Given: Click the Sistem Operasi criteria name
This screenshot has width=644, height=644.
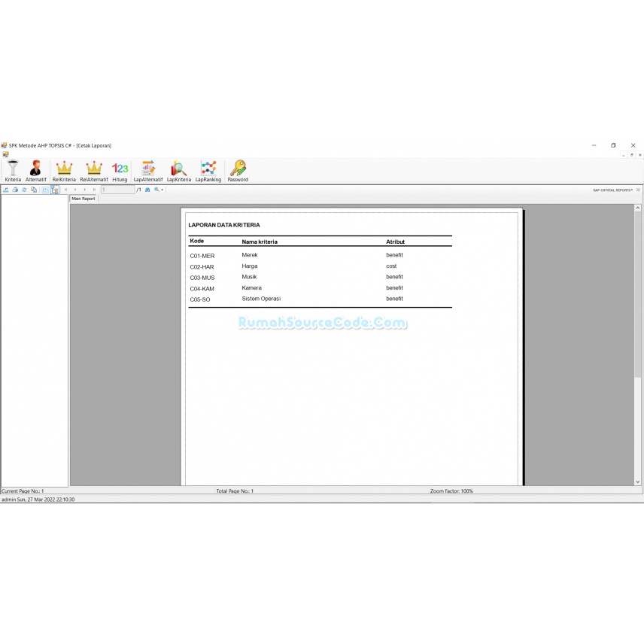Looking at the screenshot, I should click(x=261, y=299).
